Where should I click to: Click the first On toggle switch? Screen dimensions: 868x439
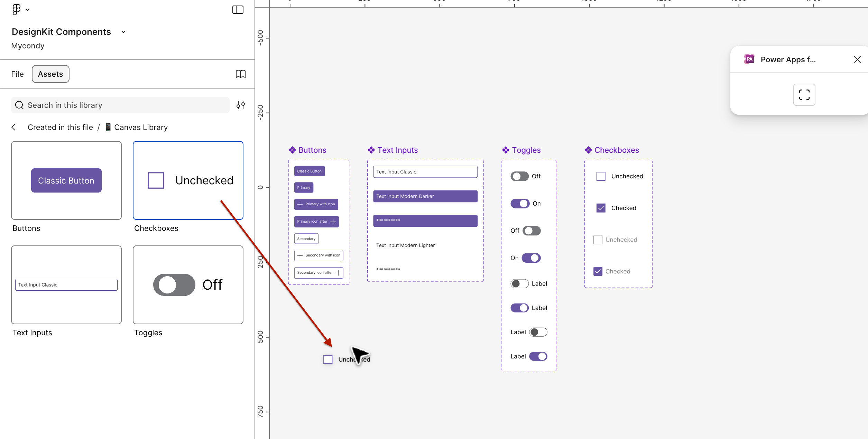pos(520,204)
